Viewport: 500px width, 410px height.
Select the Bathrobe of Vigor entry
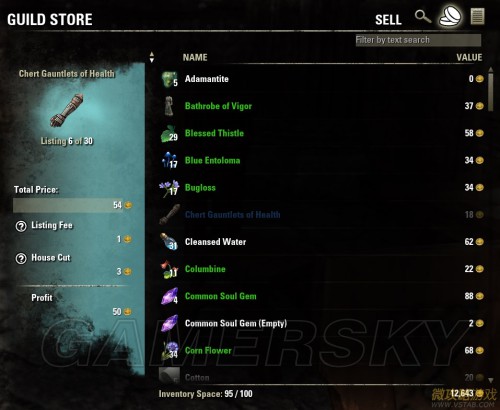[x=322, y=106]
